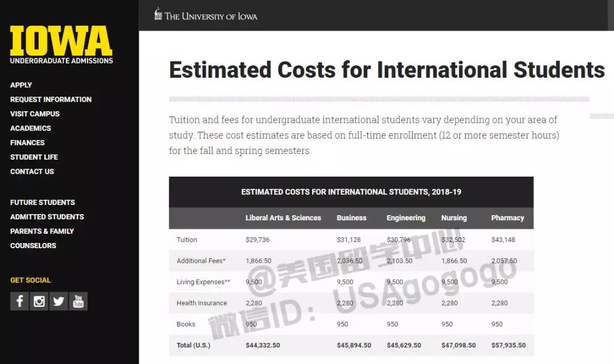Click the Additional Fees* row label
This screenshot has width=614, height=364.
pyautogui.click(x=201, y=261)
